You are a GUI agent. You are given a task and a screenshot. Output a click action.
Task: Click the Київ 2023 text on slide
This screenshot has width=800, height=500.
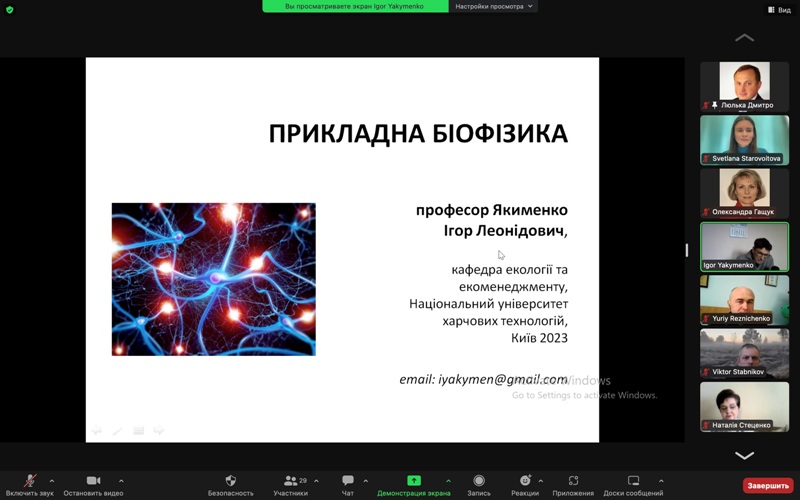point(539,338)
